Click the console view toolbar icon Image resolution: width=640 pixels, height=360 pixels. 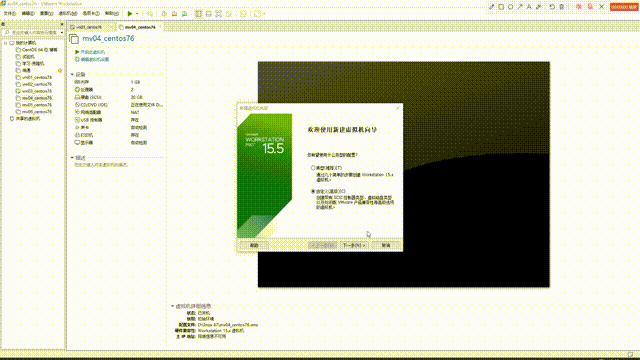coord(243,13)
